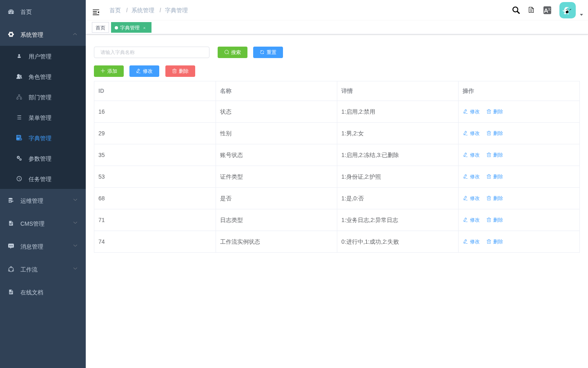Viewport: 588px width, 368px height.
Task: Click database icon beside 运维管理
Action: click(11, 200)
